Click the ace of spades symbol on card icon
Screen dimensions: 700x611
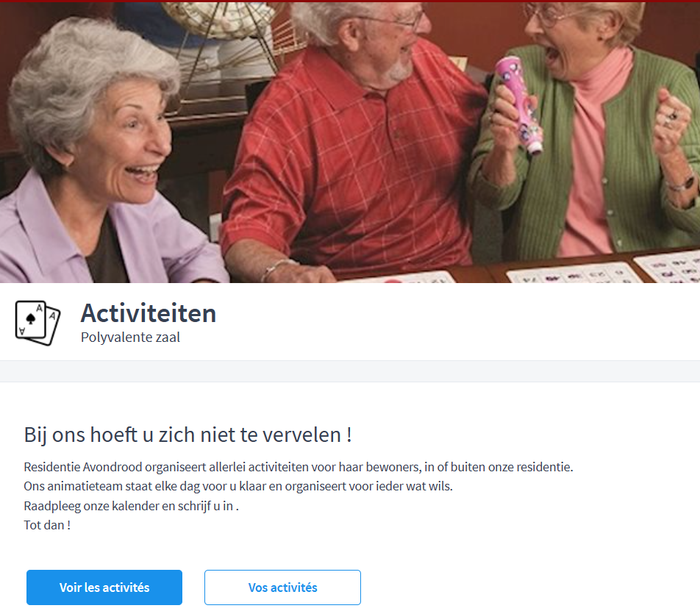31,318
